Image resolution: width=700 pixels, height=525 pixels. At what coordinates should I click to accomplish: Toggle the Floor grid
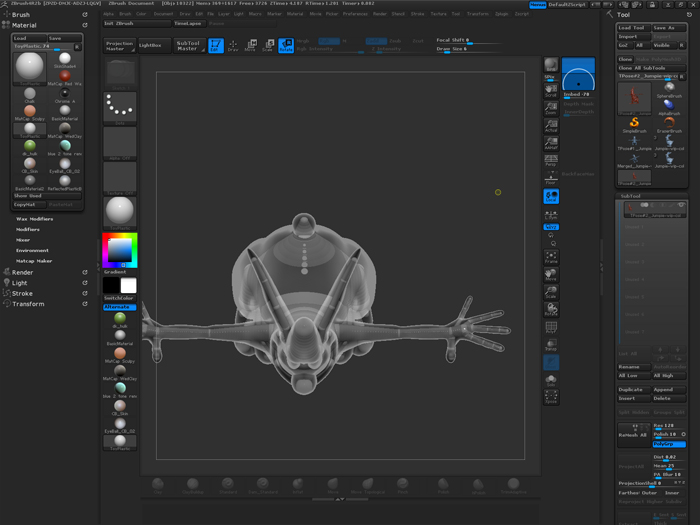pos(551,178)
